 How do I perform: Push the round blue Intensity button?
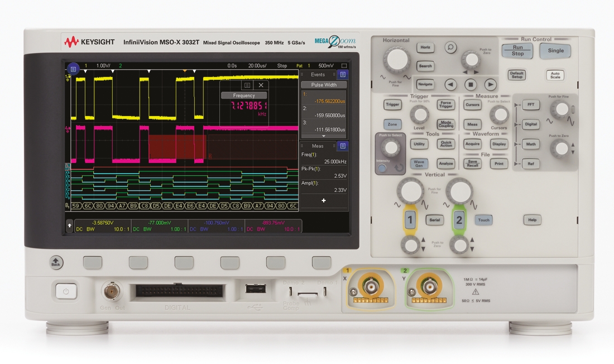coord(382,169)
